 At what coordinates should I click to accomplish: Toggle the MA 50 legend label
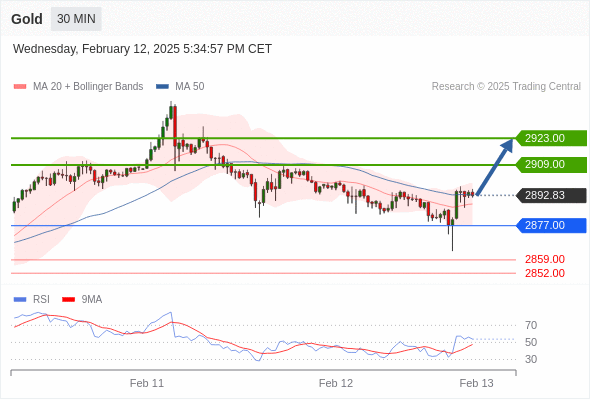pos(190,87)
